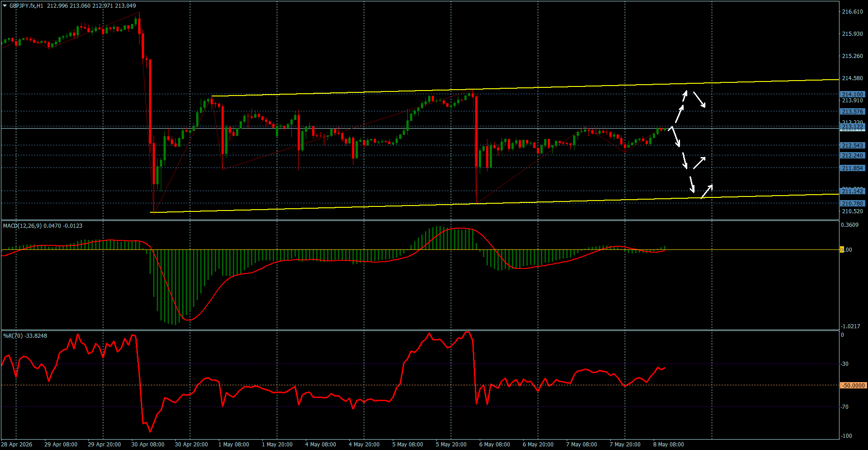Click the 8 May 08:00 time label

click(x=669, y=445)
